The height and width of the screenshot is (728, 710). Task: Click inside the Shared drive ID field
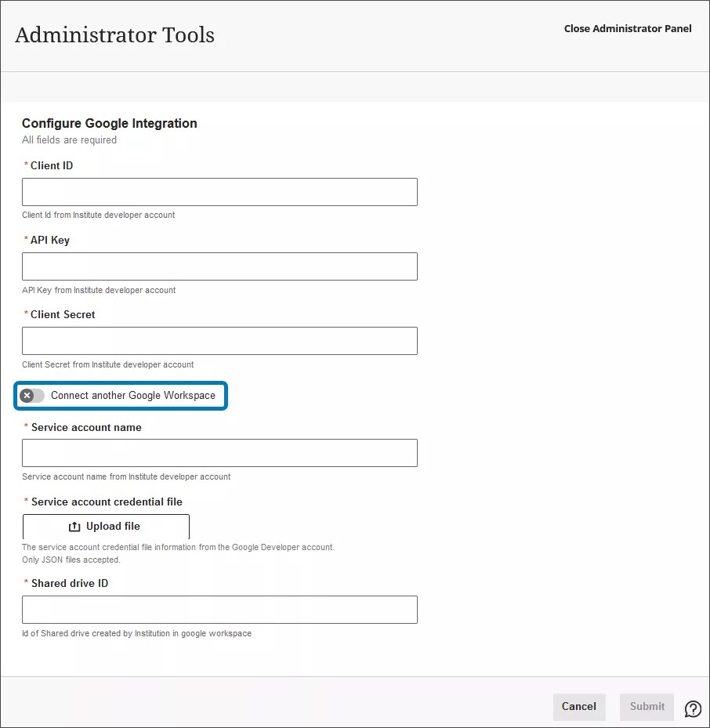[219, 609]
